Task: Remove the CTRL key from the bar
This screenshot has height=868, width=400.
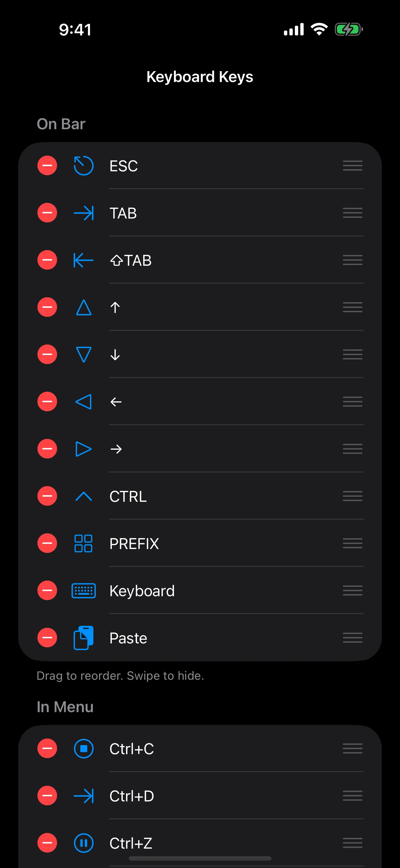Action: 47,496
